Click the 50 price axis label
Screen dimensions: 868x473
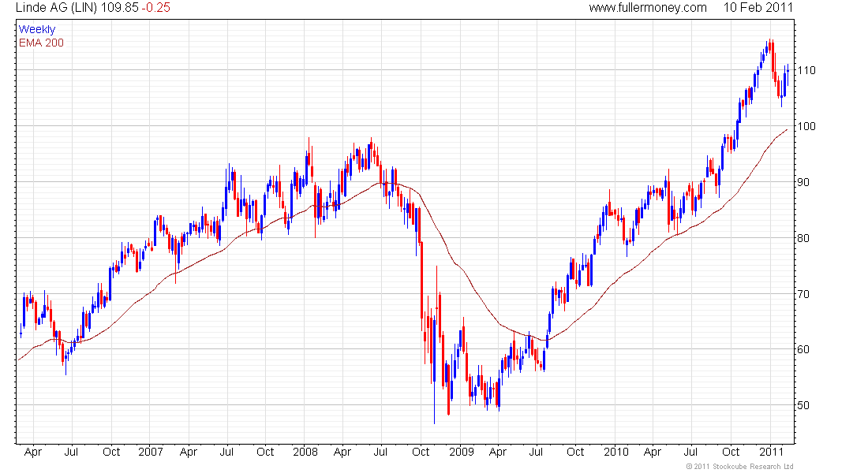(x=803, y=405)
